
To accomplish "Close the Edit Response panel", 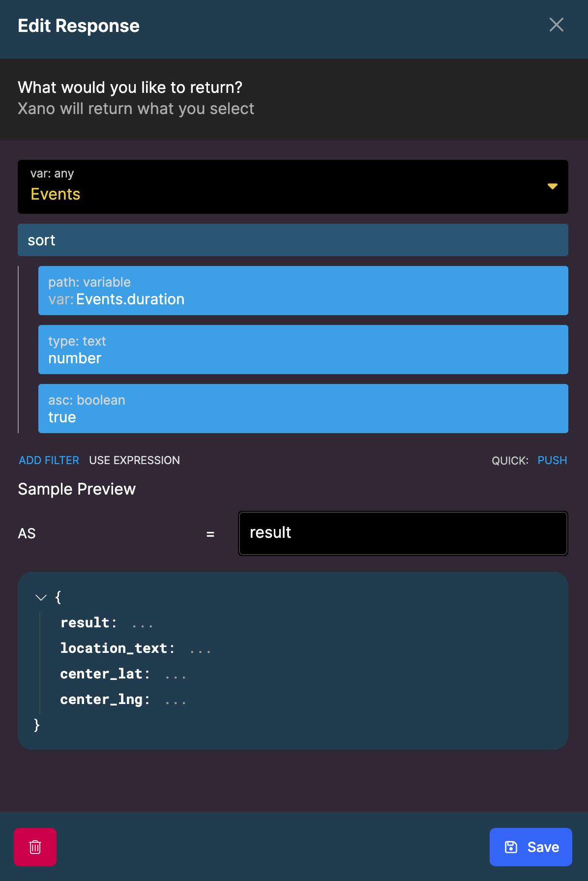I will (556, 25).
